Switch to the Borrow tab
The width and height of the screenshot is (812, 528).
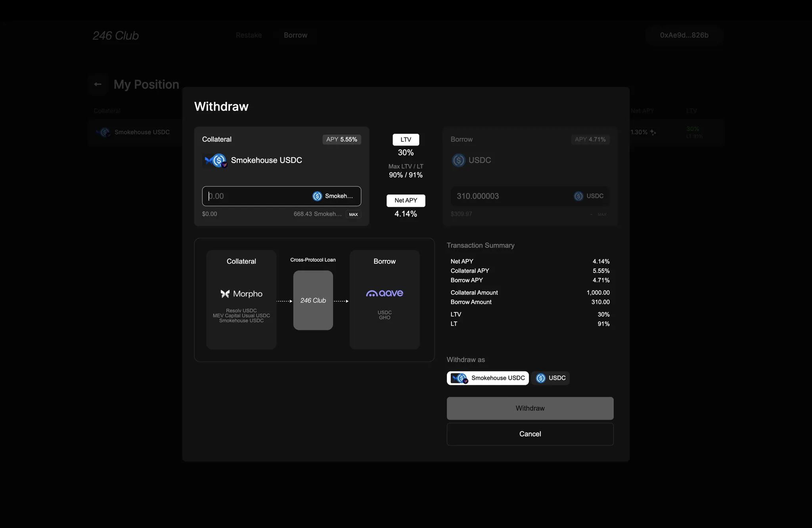coord(295,35)
